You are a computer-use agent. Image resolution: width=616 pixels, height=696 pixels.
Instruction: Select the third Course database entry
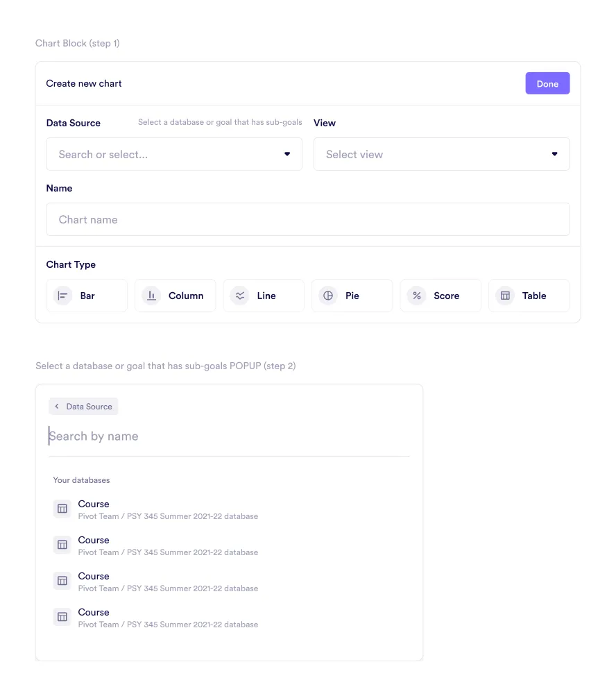click(166, 582)
